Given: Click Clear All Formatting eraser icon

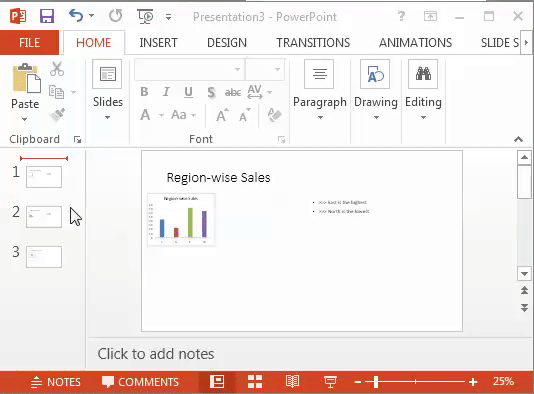Looking at the screenshot, I should point(274,115).
